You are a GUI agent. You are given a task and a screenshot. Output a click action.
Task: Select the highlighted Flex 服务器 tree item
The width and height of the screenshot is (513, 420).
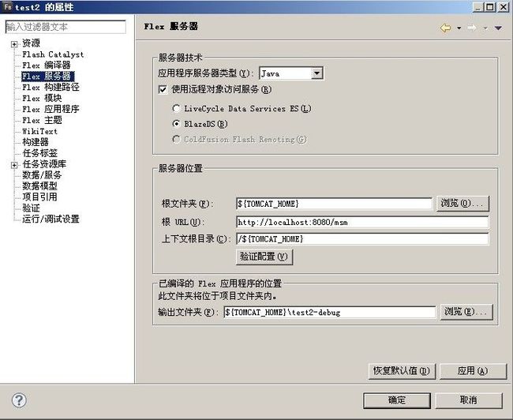tap(48, 77)
